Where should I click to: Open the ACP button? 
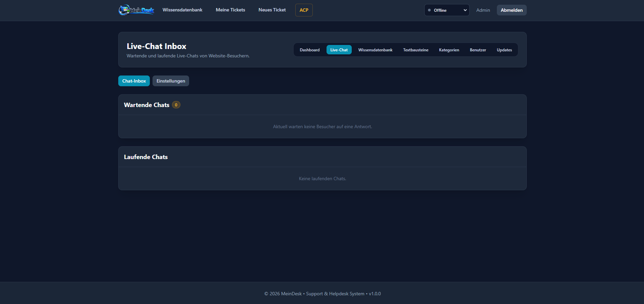(304, 10)
